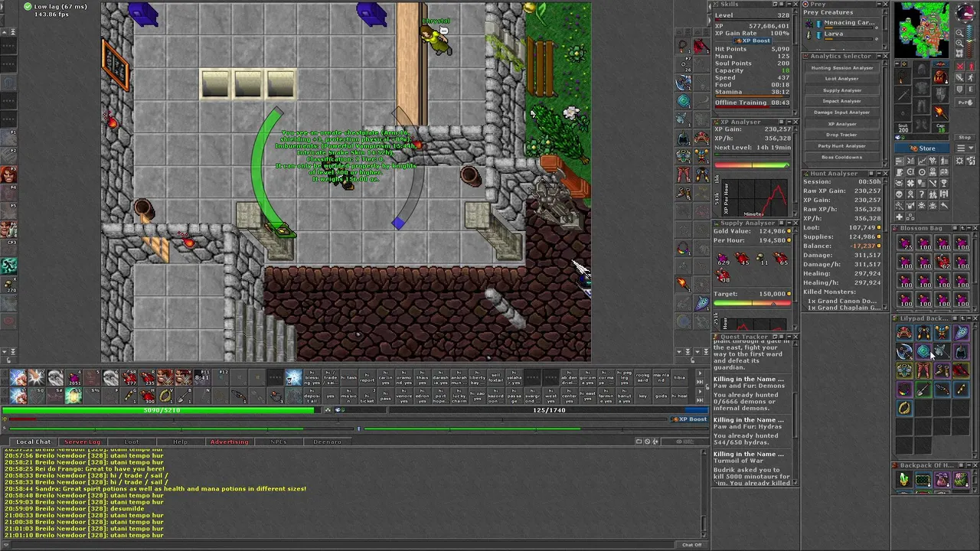Click the chat log scrollbar
980x551 pixels.
coord(704,492)
